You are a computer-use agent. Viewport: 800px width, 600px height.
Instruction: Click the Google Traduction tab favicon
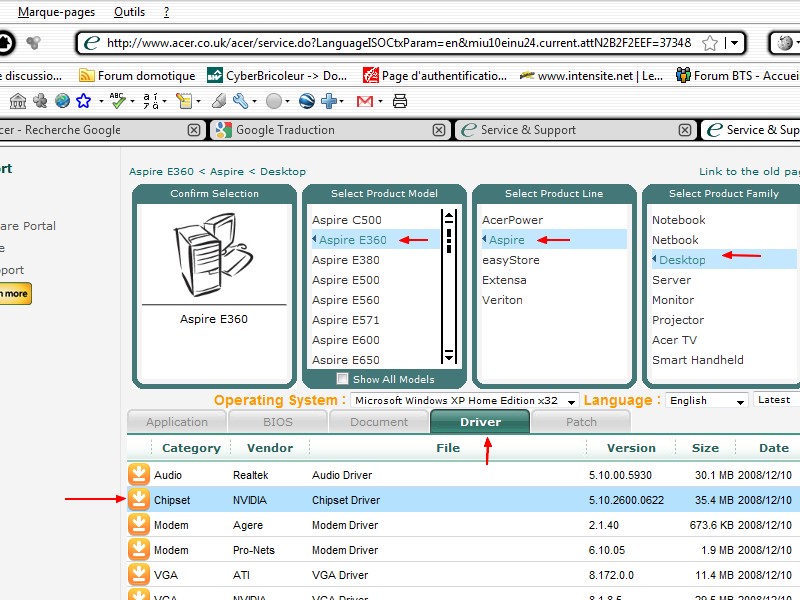(x=223, y=130)
